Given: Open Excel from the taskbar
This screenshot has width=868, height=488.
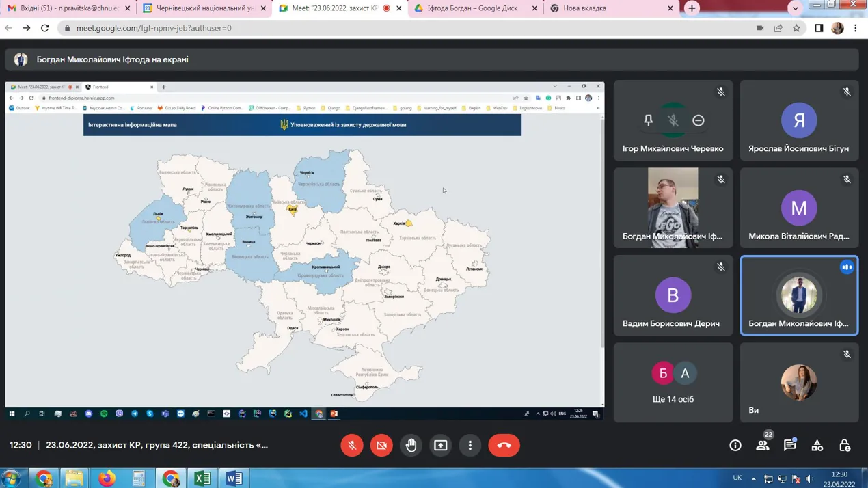Looking at the screenshot, I should (202, 478).
